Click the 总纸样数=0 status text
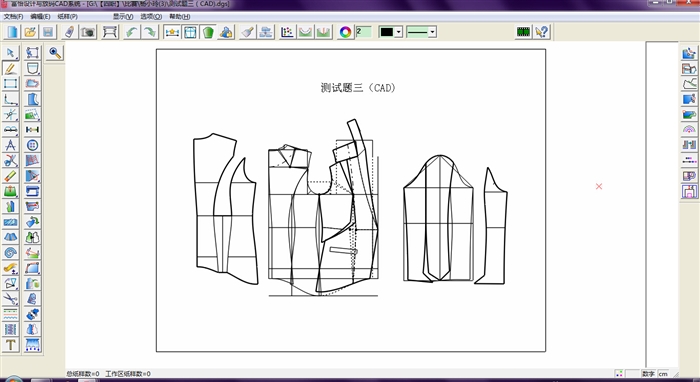Viewport: 700px width, 382px height. (83, 374)
